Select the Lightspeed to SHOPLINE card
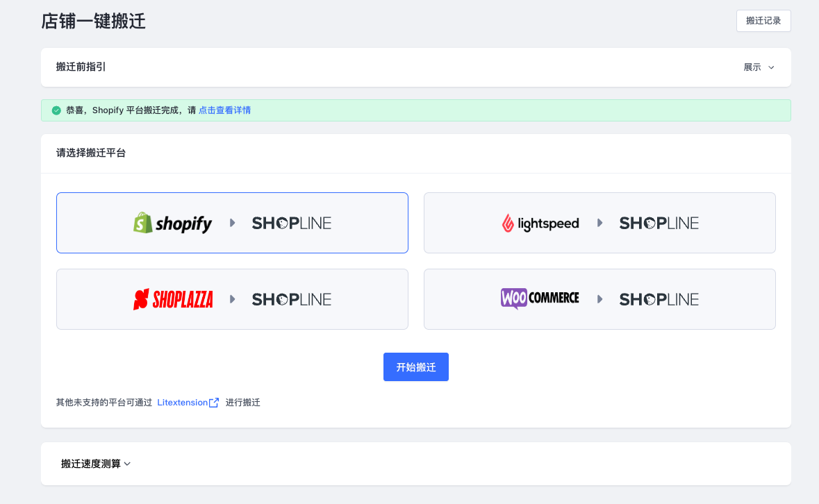 (x=599, y=223)
